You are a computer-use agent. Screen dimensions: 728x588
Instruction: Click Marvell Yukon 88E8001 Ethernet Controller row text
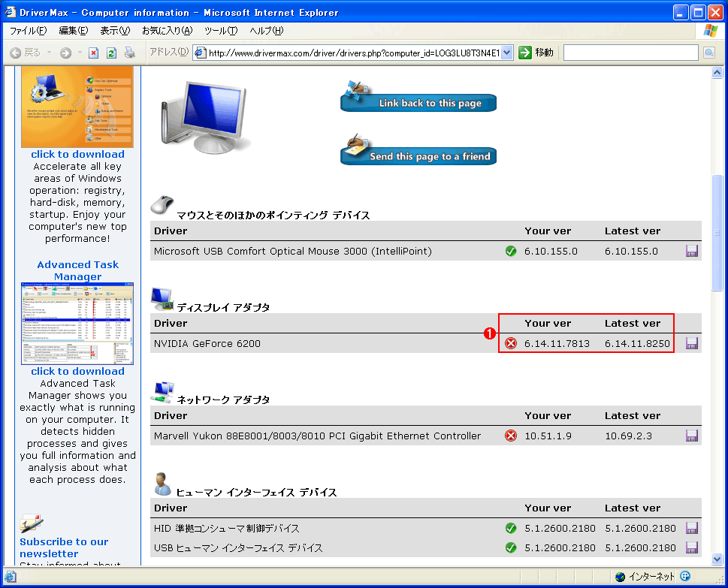(x=317, y=436)
